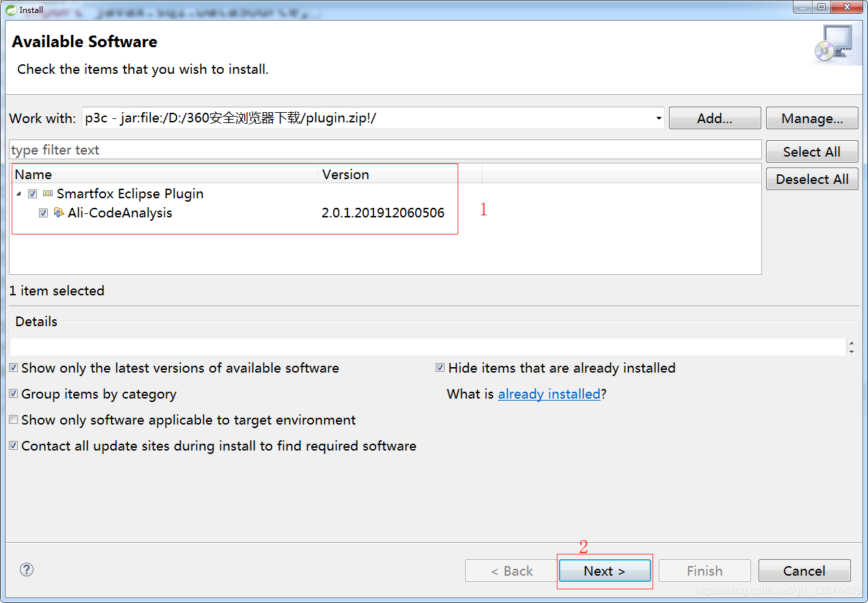Open the Work with dropdown arrow

click(659, 118)
